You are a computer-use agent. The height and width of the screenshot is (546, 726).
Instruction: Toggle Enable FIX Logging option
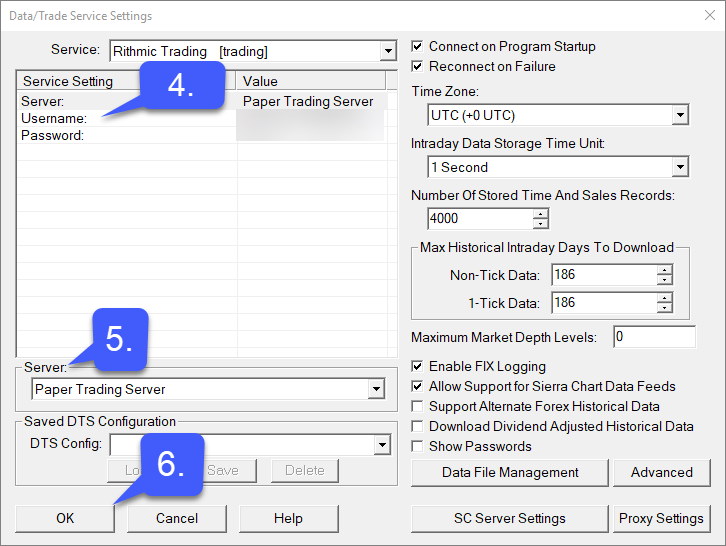click(418, 367)
